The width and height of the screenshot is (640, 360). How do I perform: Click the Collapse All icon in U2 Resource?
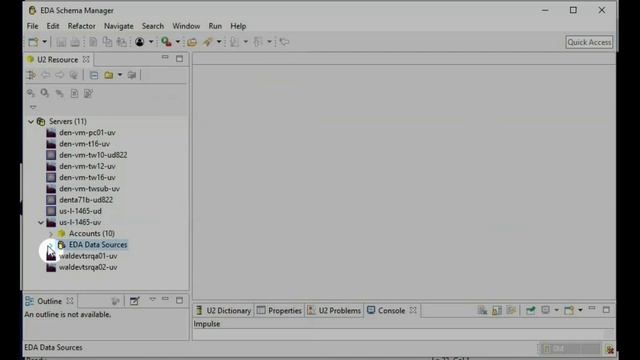(x=94, y=75)
